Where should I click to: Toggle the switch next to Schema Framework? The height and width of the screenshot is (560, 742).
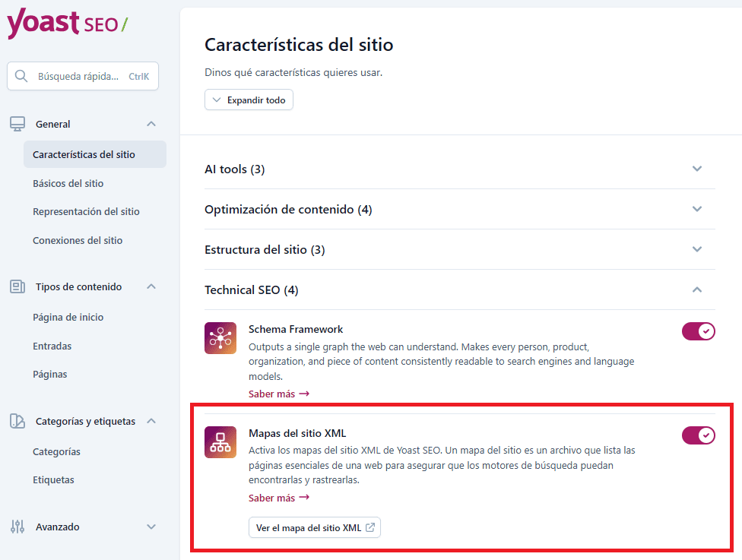coord(698,331)
